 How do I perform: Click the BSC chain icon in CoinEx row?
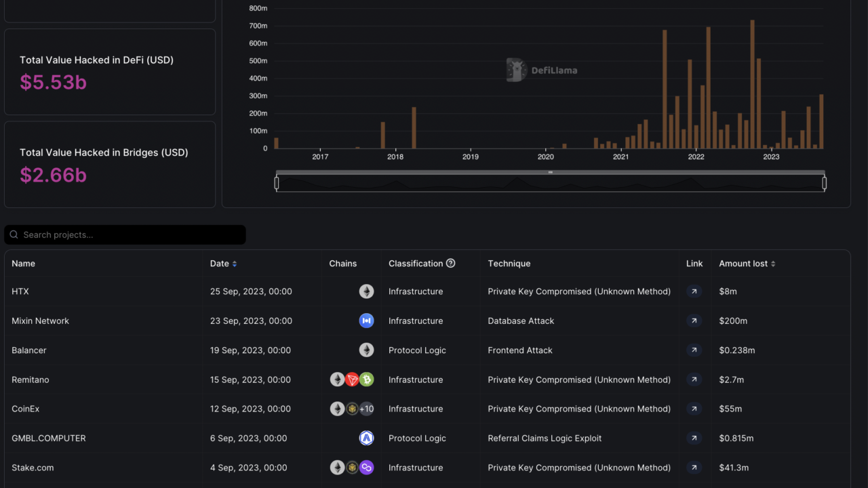[x=352, y=409]
